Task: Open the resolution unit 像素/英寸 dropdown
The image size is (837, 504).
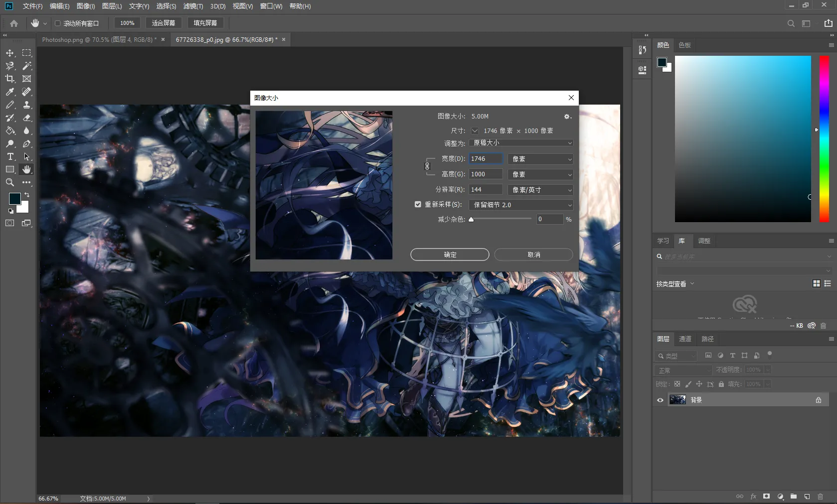Action: (x=540, y=190)
